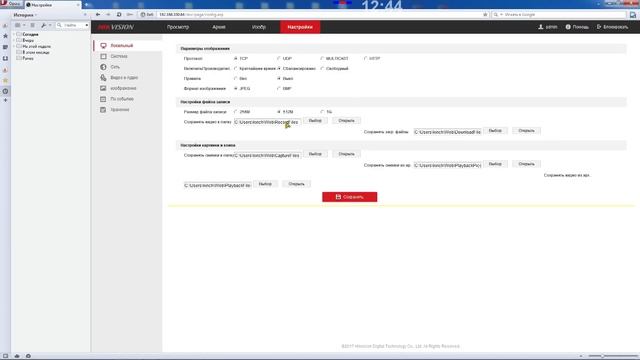Select the MULTICAST protocol radio button

(x=322, y=58)
